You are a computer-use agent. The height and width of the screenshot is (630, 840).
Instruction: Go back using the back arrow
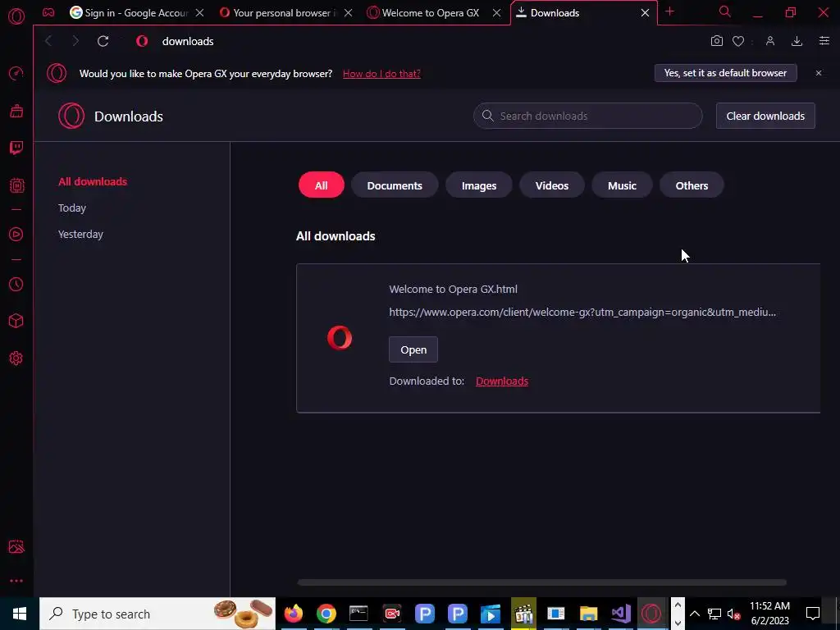(48, 41)
